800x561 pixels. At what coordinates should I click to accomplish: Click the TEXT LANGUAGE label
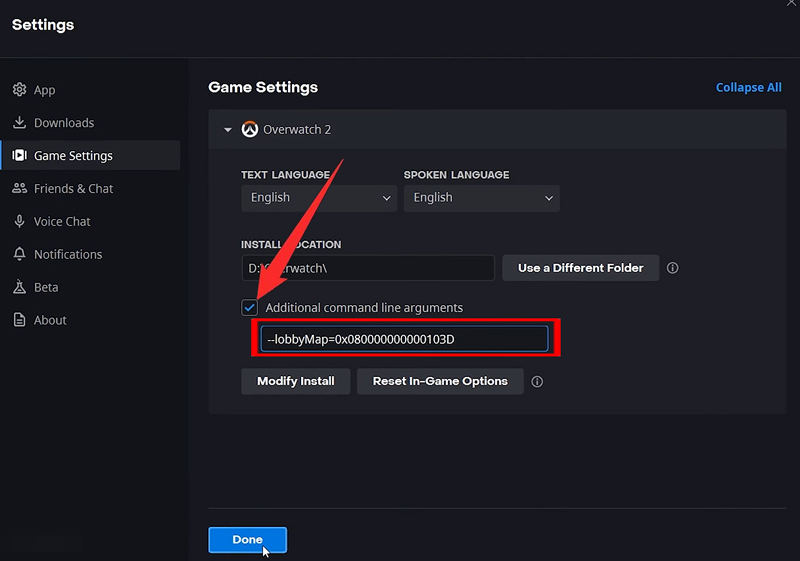(285, 175)
